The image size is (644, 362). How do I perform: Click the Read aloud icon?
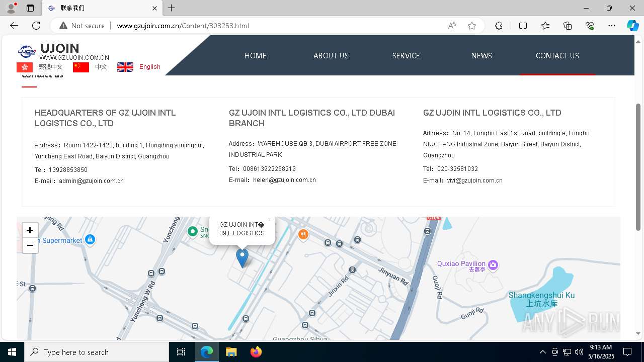(452, 26)
